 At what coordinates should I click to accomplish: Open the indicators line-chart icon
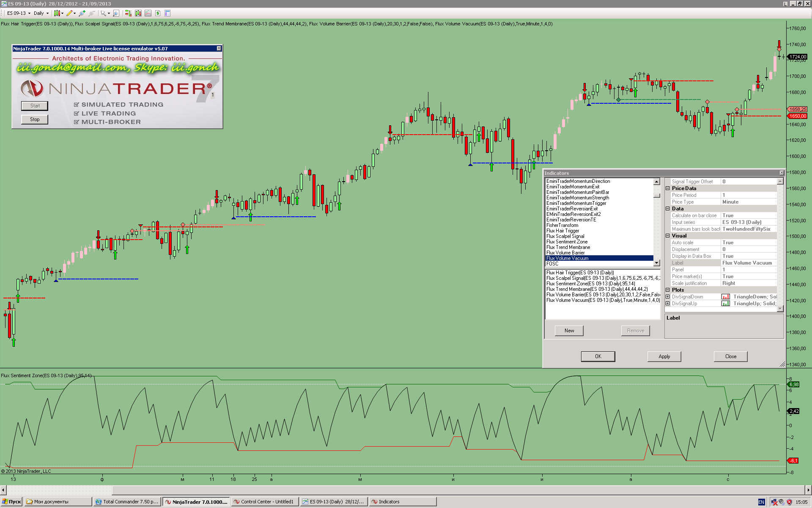click(x=148, y=13)
